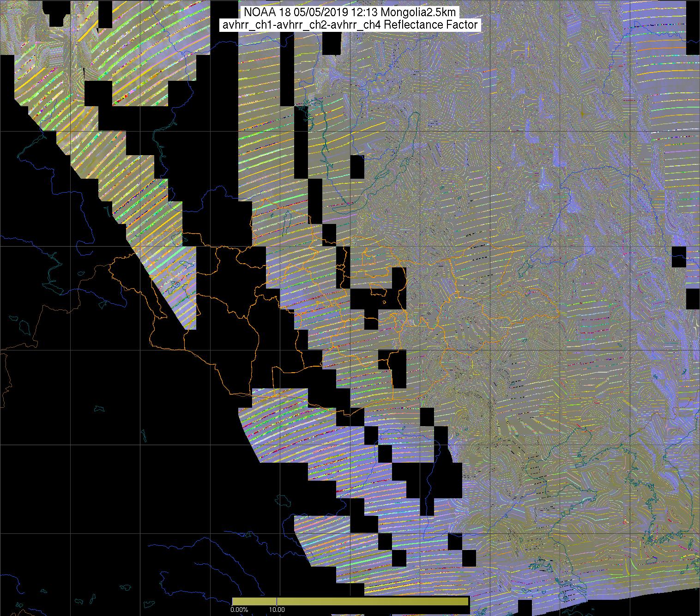The height and width of the screenshot is (616, 700).
Task: Click the left end of the color bar
Action: pyautogui.click(x=234, y=601)
